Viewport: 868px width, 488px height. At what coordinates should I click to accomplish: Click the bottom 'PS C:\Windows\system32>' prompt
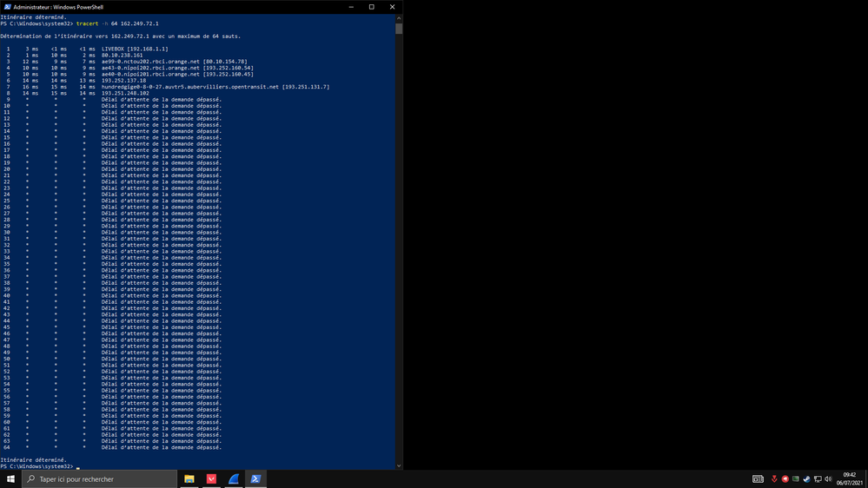[x=36, y=466]
